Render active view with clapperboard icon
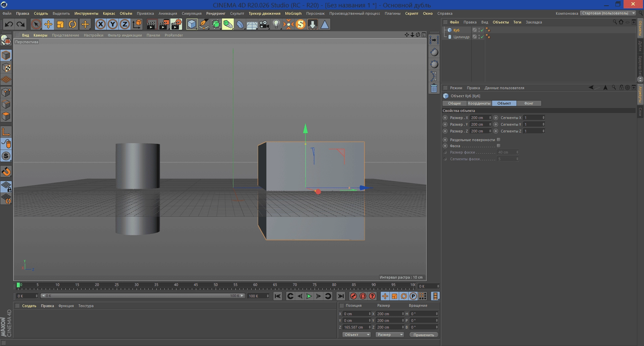The height and width of the screenshot is (346, 644). tap(152, 24)
